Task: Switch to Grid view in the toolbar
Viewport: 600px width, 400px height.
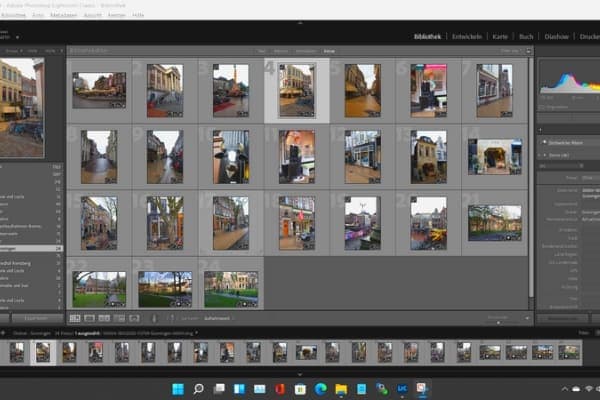Action: (x=75, y=318)
